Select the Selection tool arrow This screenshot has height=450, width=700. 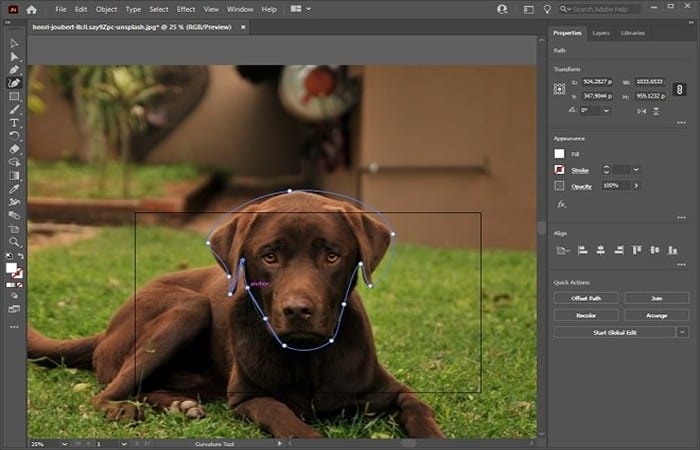click(x=14, y=43)
